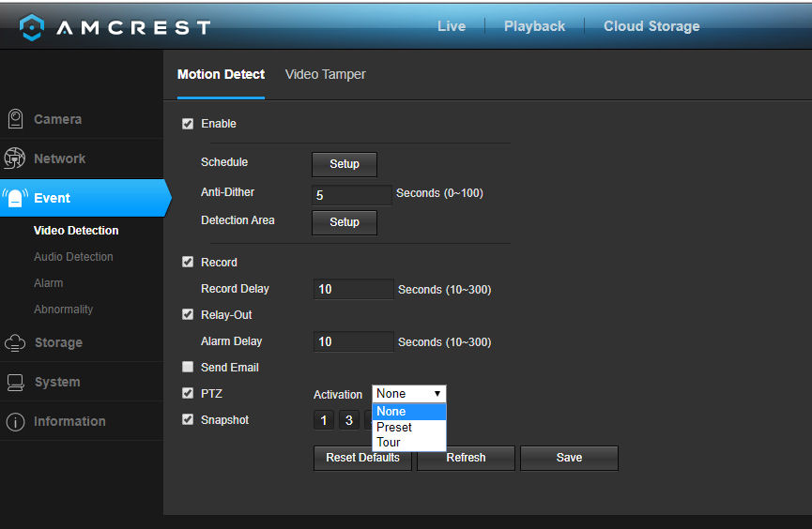The width and height of the screenshot is (812, 529).
Task: Click the Information circle icon
Action: click(16, 422)
